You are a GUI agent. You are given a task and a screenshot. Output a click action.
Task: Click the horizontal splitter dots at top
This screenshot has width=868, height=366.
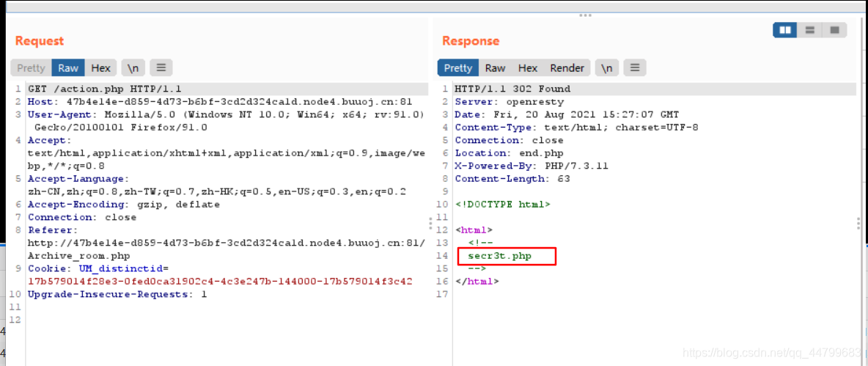coord(585,15)
